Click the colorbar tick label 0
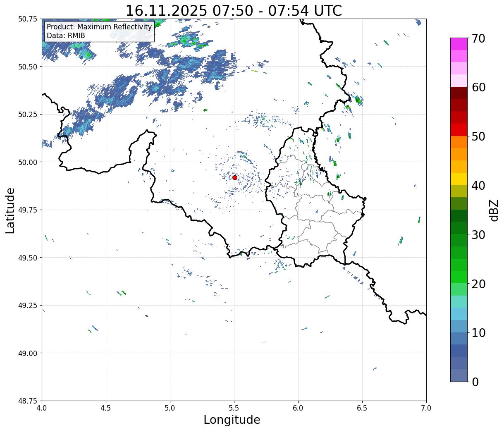 tap(475, 382)
